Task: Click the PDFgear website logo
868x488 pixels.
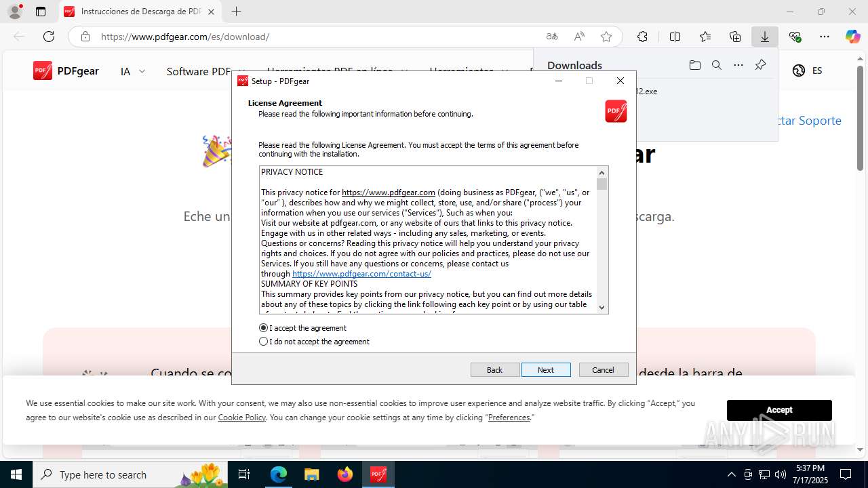Action: [66, 70]
